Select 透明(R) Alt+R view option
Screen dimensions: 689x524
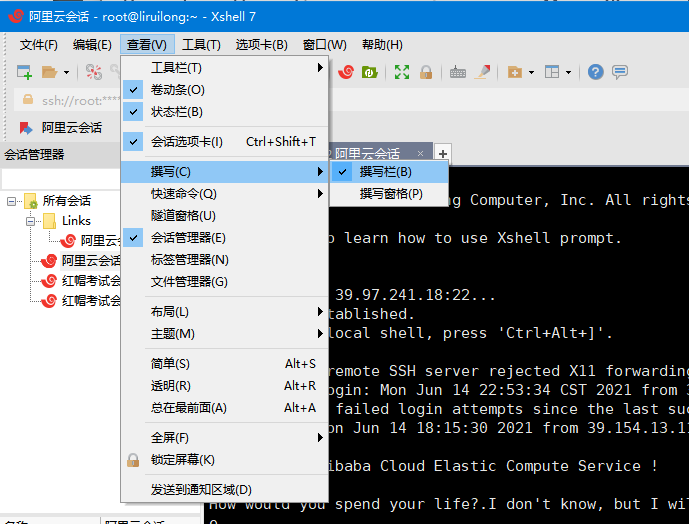(x=225, y=386)
